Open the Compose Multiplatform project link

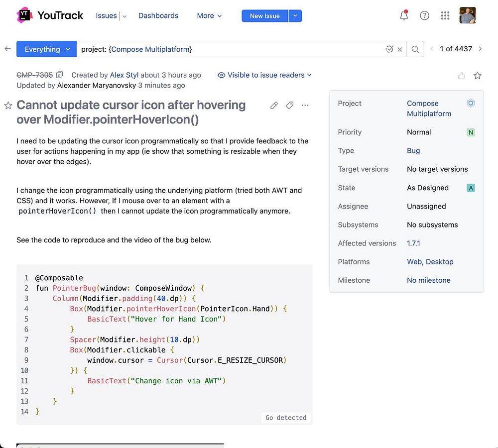429,109
